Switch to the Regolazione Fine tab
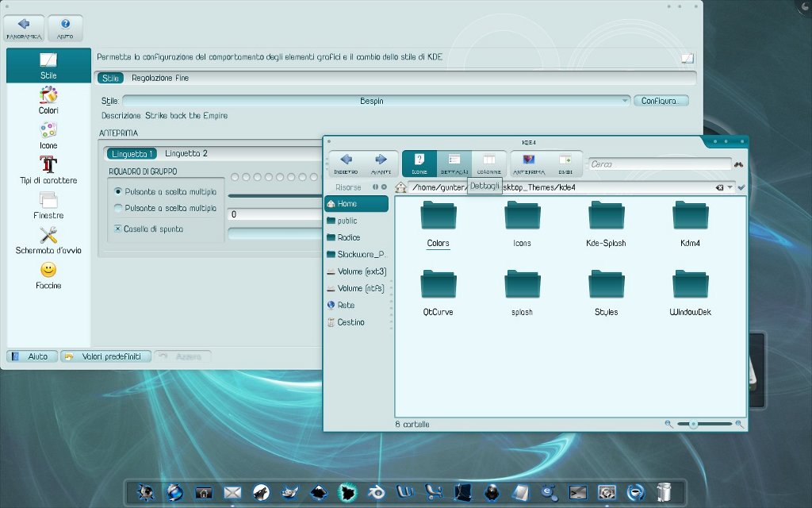 [160, 79]
